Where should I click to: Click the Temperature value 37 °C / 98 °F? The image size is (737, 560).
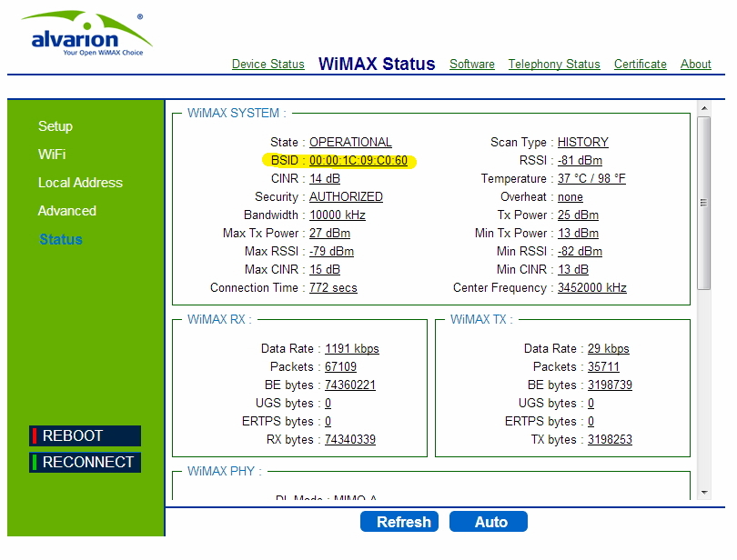(591, 178)
